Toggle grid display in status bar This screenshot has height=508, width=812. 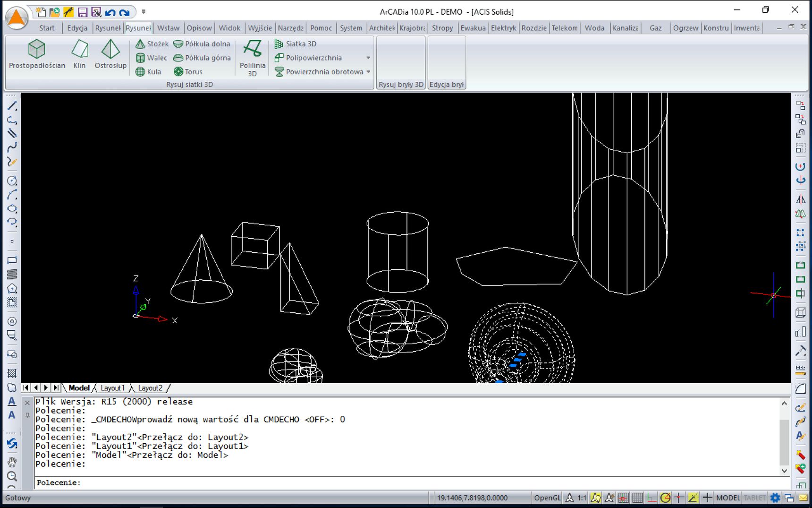click(637, 498)
